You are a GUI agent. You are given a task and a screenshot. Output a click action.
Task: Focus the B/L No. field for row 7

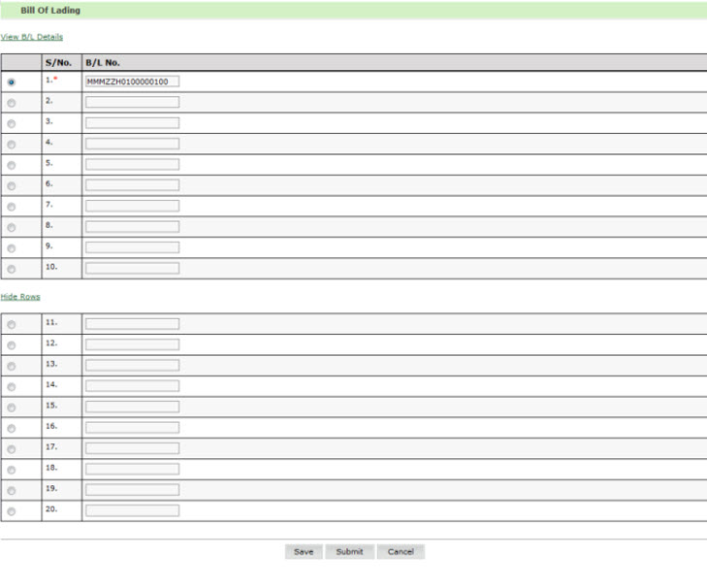tap(132, 206)
